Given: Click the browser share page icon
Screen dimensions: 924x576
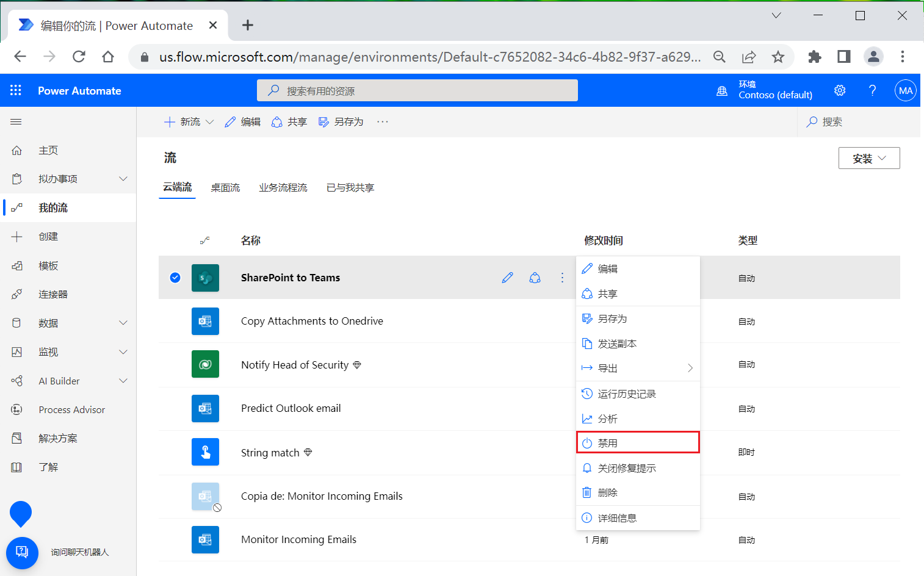Looking at the screenshot, I should pyautogui.click(x=749, y=57).
